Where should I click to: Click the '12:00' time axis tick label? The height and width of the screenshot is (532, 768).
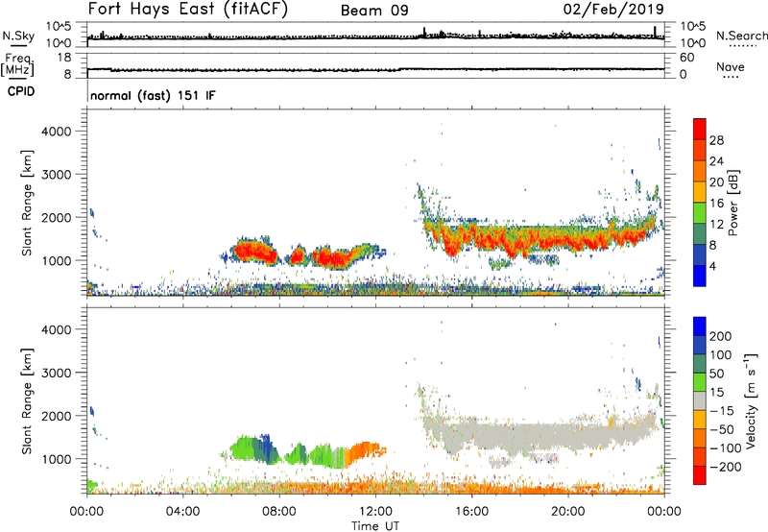375,512
